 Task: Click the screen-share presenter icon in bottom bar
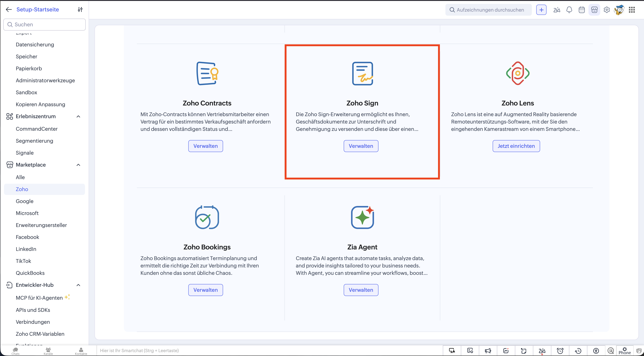[x=452, y=350]
